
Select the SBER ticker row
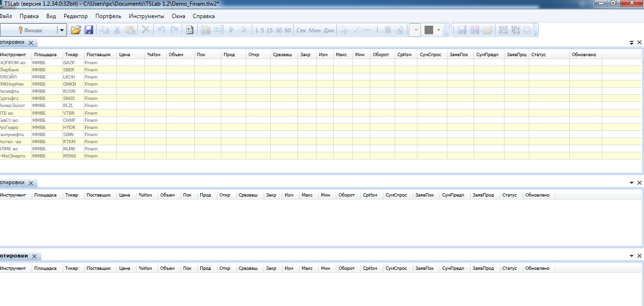[x=321, y=69]
